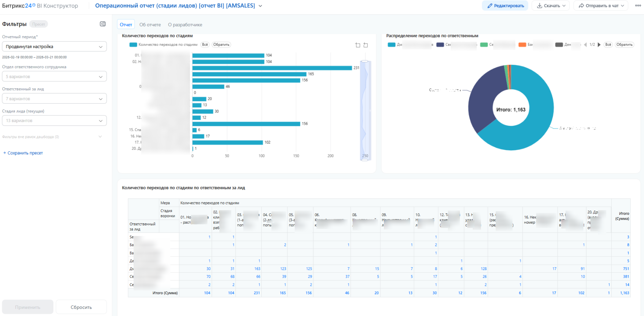
Task: Open the Скачать download menu
Action: tap(551, 6)
